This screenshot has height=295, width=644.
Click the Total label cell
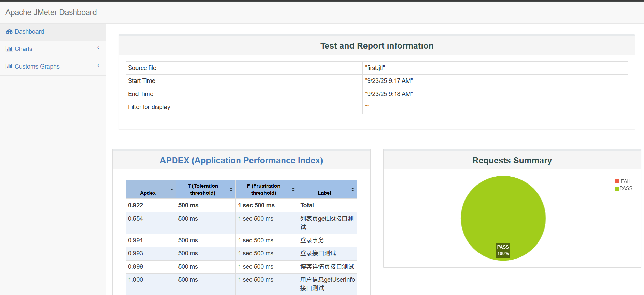pos(328,205)
